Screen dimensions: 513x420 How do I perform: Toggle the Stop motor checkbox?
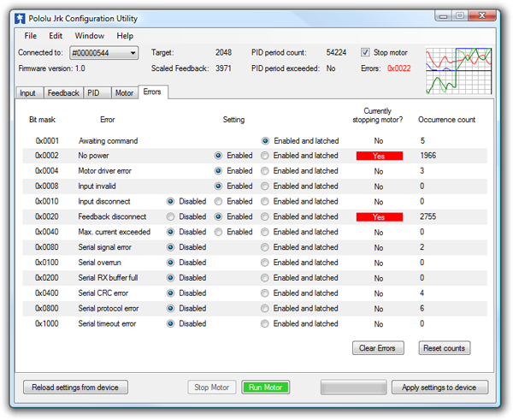point(367,52)
